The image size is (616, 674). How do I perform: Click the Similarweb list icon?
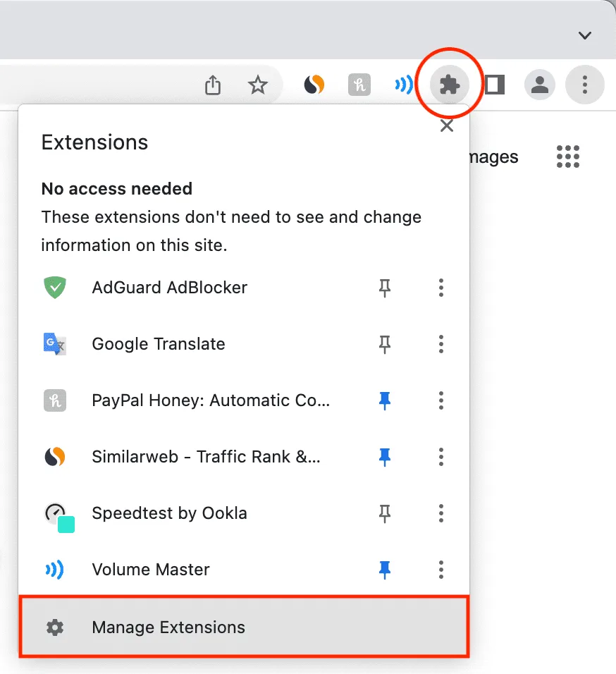click(x=55, y=456)
